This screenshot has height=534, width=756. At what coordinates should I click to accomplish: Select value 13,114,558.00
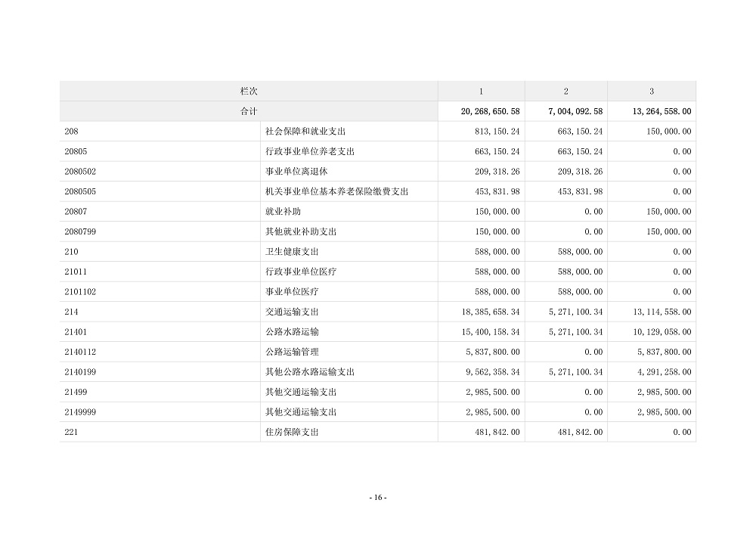pos(662,312)
